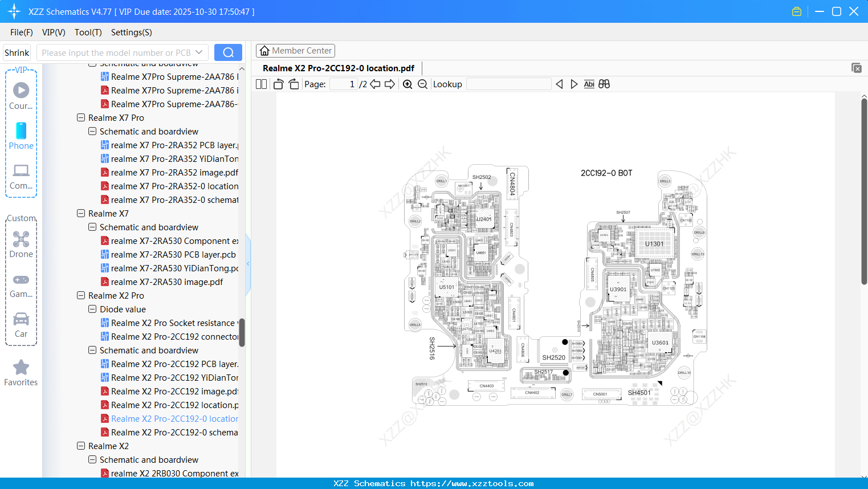Open the Drone category in sidebar

point(21,244)
